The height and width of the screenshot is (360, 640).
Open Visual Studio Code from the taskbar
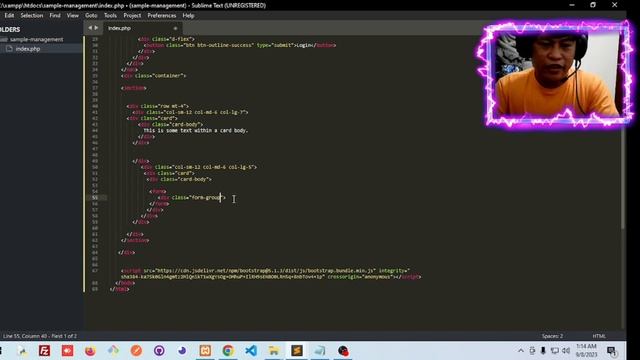pyautogui.click(x=251, y=351)
